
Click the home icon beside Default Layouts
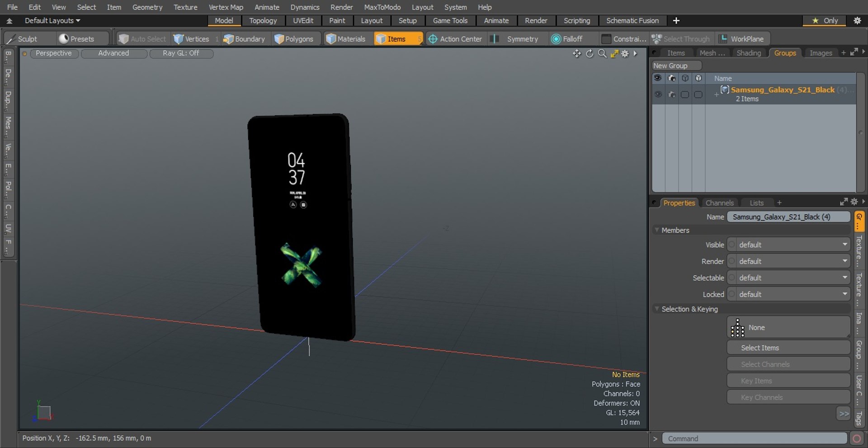9,21
